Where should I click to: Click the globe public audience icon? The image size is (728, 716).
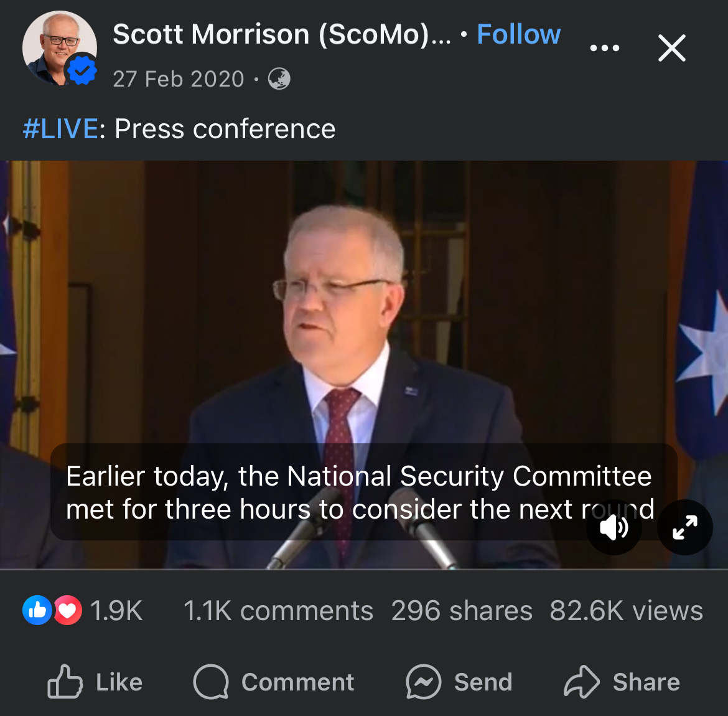click(279, 78)
